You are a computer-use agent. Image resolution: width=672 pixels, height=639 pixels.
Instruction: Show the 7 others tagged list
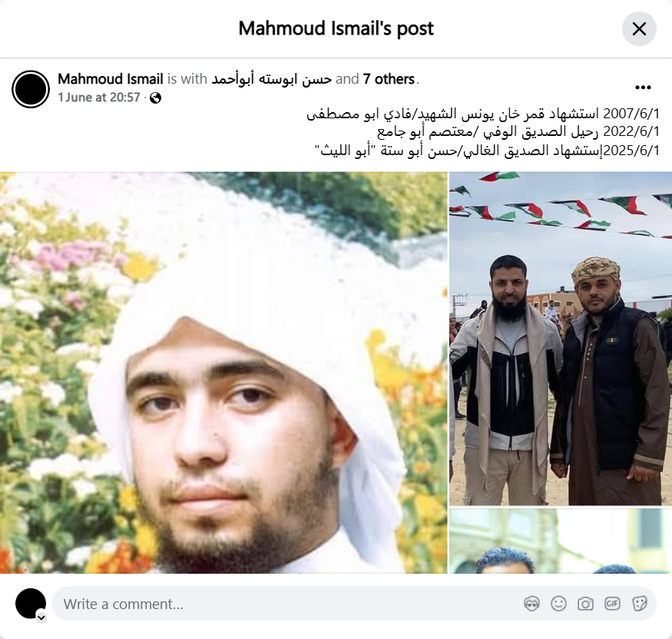(389, 79)
